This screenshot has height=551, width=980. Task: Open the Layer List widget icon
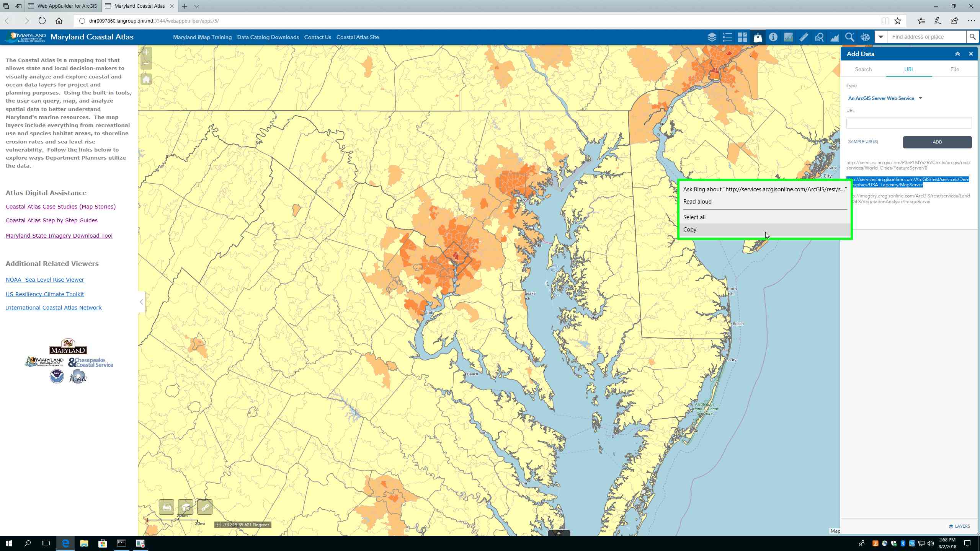(712, 37)
